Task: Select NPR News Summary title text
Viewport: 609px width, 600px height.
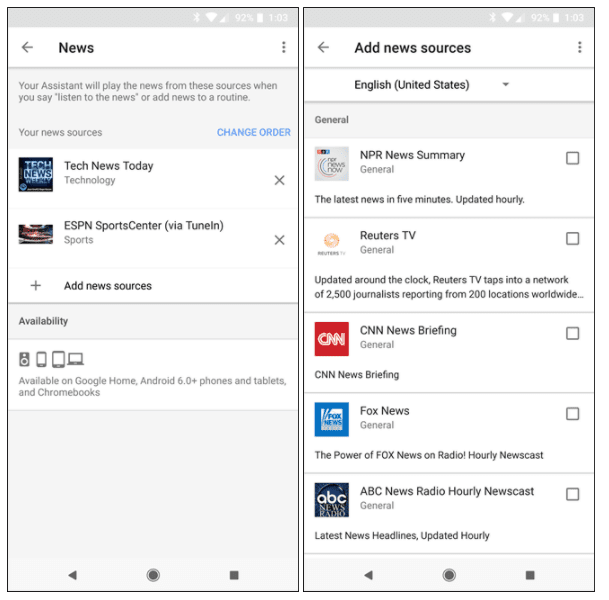Action: pyautogui.click(x=412, y=155)
